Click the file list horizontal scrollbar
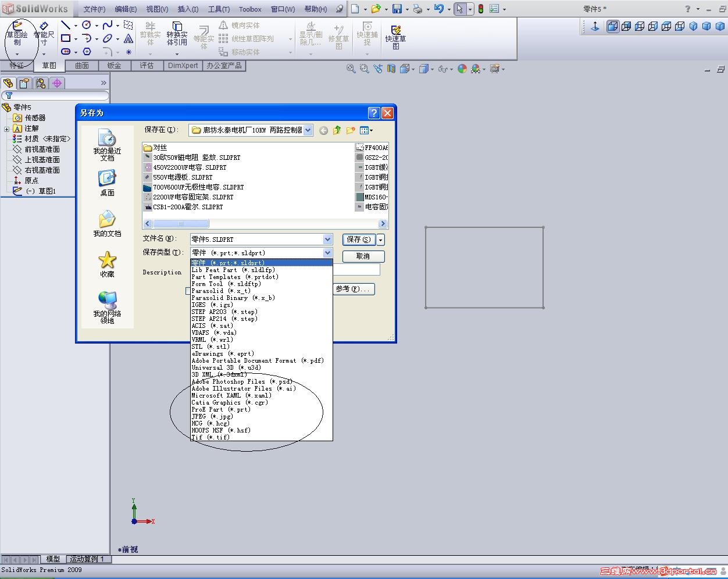The image size is (728, 579). [265, 223]
